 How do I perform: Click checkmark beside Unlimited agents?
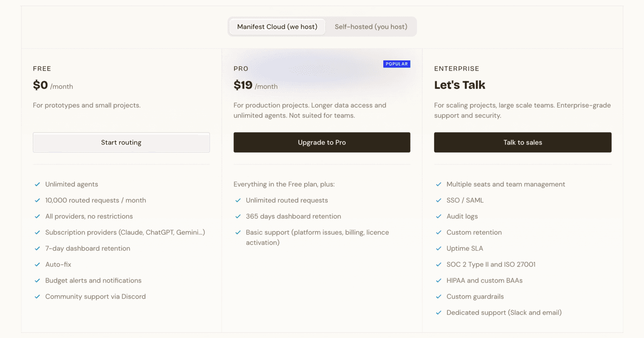click(x=37, y=185)
